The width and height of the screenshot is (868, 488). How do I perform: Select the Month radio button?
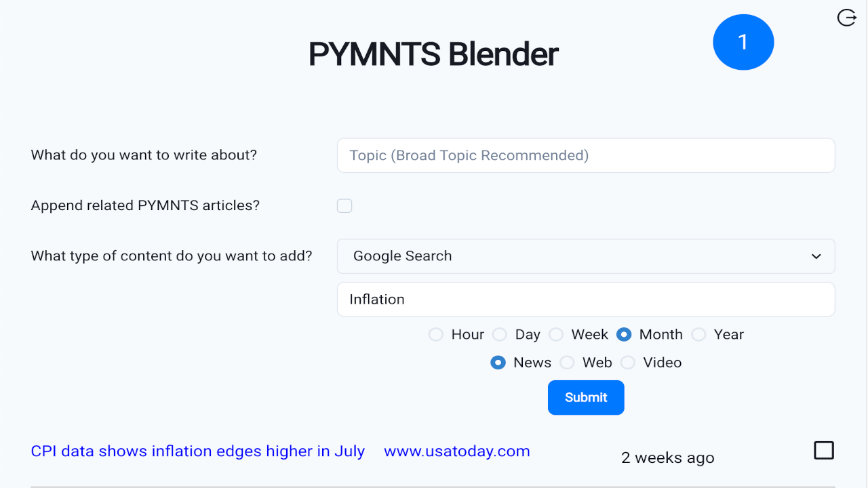click(x=624, y=335)
